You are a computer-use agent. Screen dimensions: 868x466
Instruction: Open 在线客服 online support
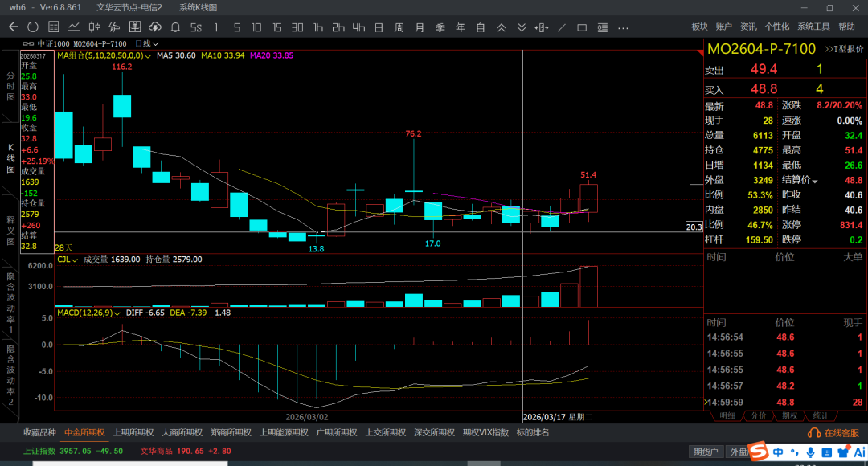tap(833, 433)
